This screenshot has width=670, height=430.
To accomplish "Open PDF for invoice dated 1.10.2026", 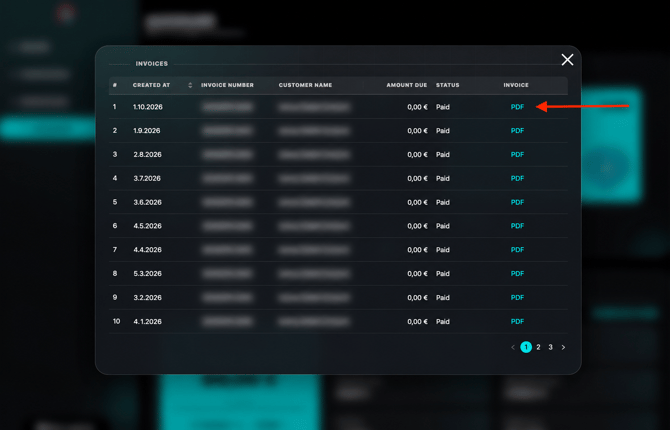I will [x=517, y=107].
